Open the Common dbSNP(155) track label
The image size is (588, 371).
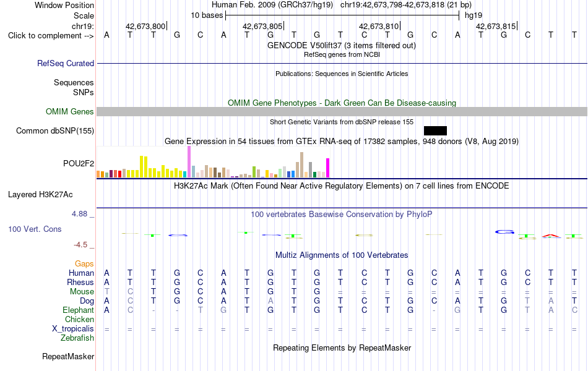tap(55, 131)
